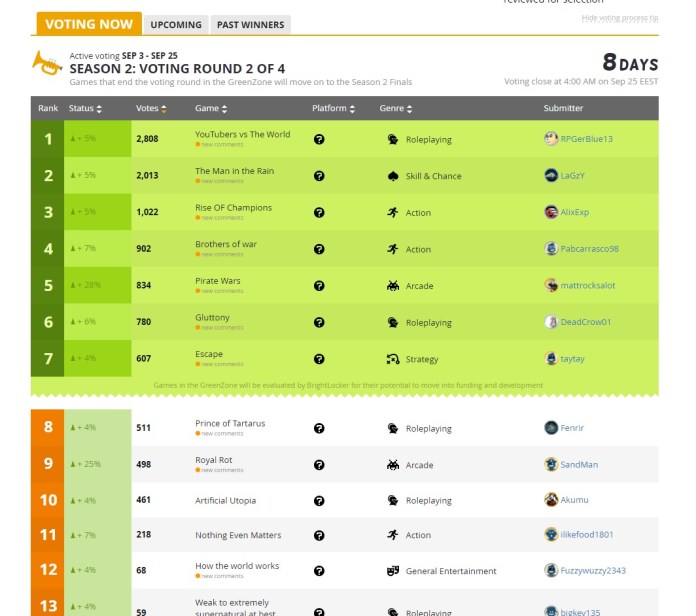Click the Skill & Chance spade icon
This screenshot has height=616, width=696.
(393, 176)
